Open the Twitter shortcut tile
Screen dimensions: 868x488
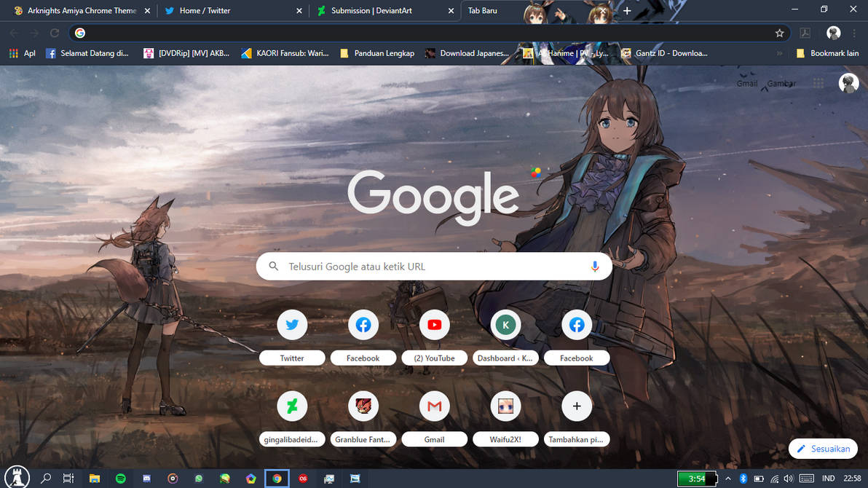click(x=292, y=337)
